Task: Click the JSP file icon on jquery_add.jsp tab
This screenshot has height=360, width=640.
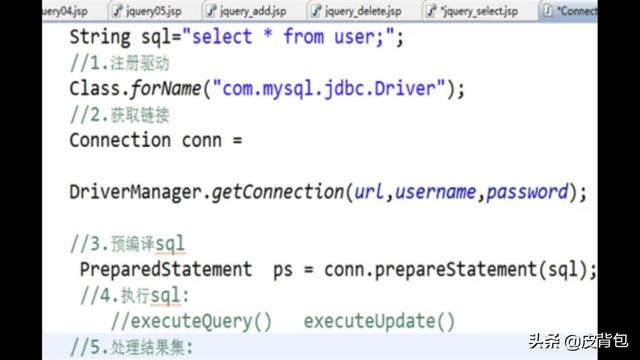Action: coord(211,11)
